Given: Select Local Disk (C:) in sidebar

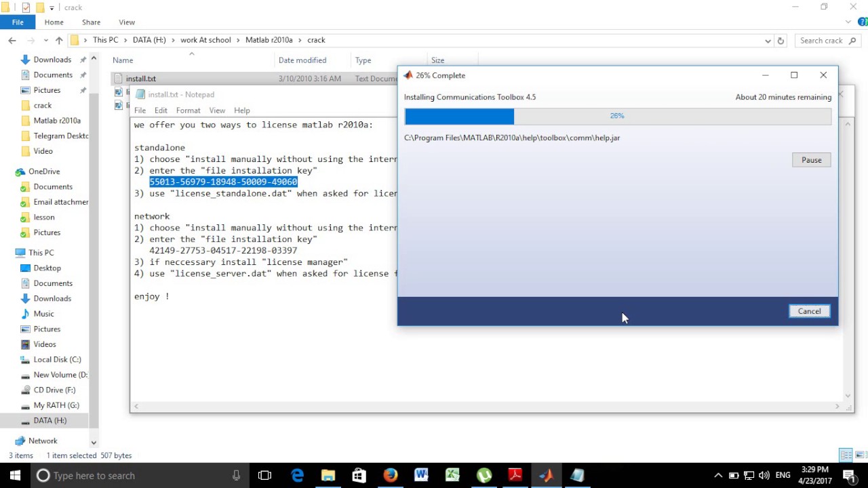Looking at the screenshot, I should (x=57, y=359).
